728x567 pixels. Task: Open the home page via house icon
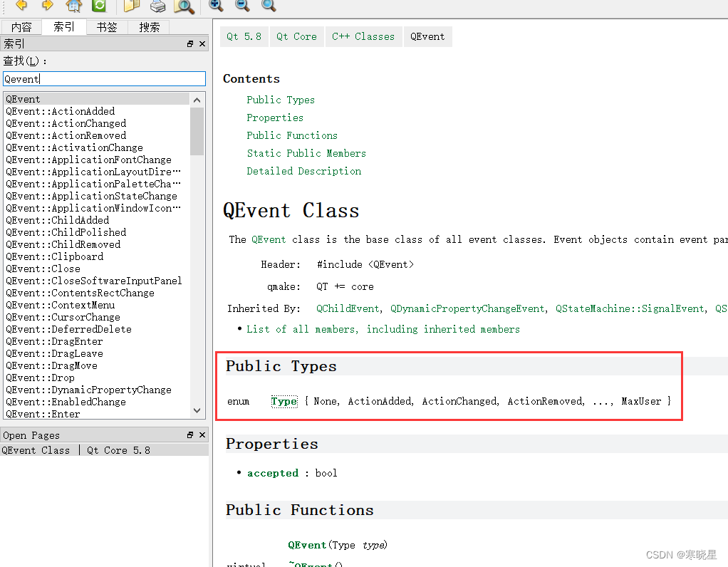[74, 6]
